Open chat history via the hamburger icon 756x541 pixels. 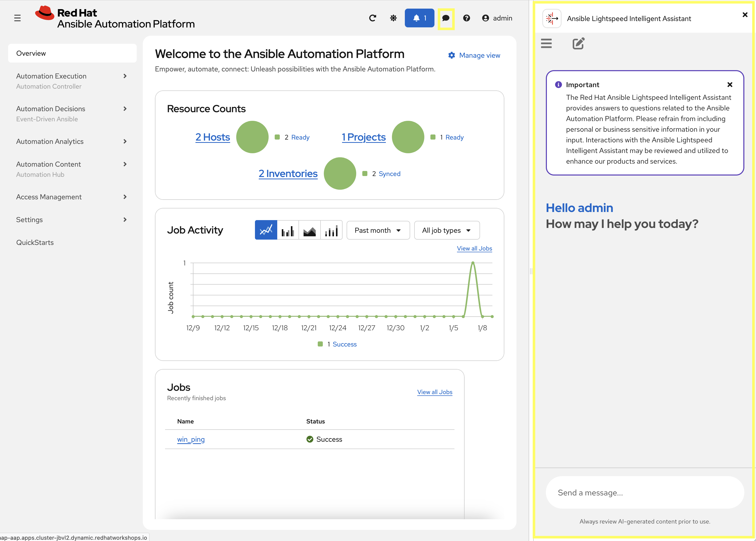(x=546, y=43)
